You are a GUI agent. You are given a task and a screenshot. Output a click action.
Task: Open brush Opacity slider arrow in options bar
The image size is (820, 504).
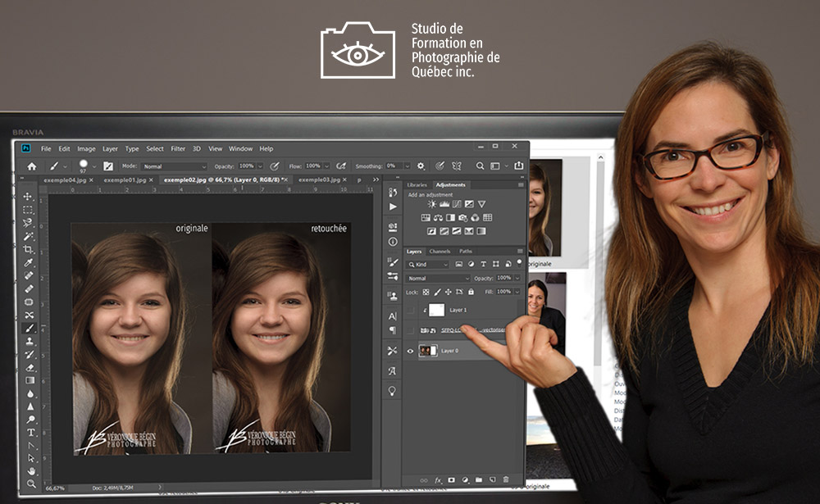pyautogui.click(x=260, y=166)
